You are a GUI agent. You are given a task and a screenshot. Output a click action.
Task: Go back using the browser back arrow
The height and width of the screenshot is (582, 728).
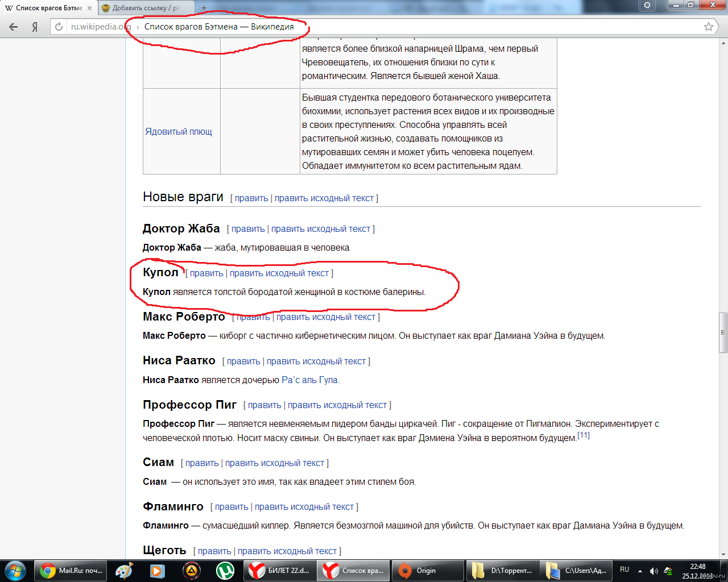coord(14,27)
